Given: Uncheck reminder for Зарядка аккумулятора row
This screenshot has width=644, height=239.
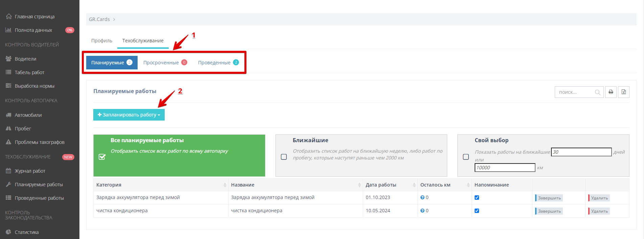Looking at the screenshot, I should [477, 197].
